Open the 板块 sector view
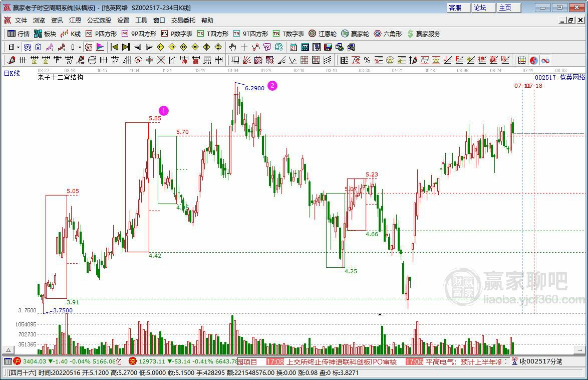The width and height of the screenshot is (588, 380). [x=45, y=34]
